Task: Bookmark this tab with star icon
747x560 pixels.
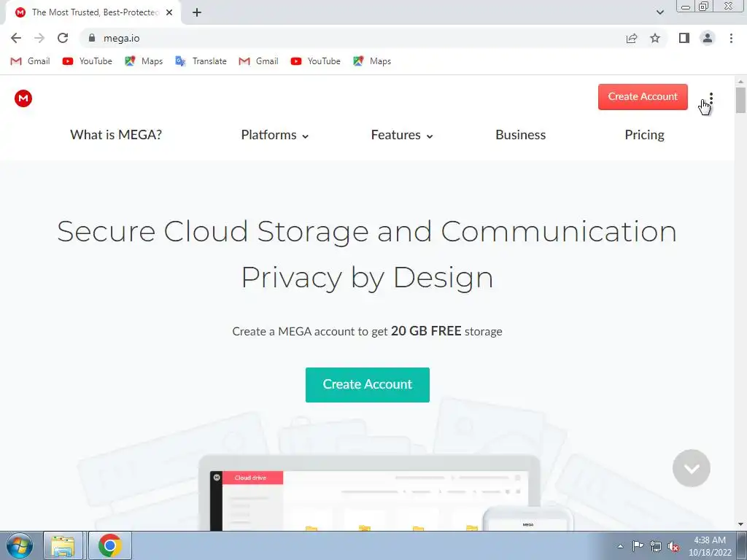Action: (x=655, y=38)
